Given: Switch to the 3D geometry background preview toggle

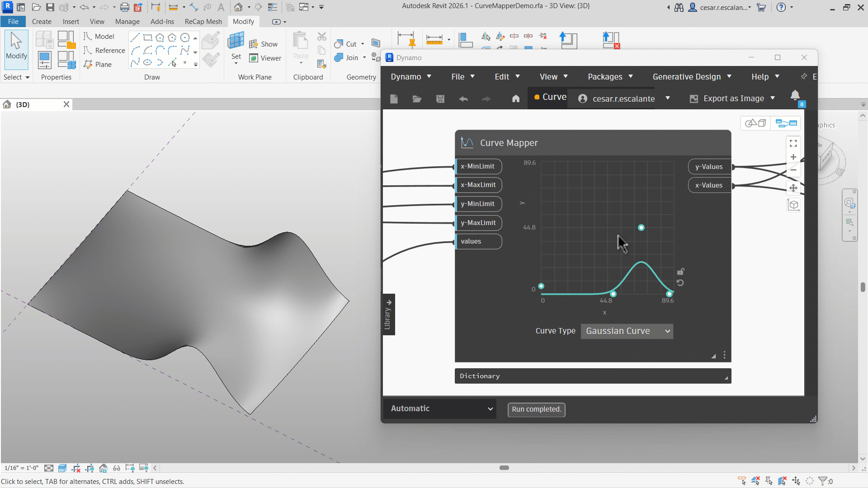Looking at the screenshot, I should tap(755, 123).
